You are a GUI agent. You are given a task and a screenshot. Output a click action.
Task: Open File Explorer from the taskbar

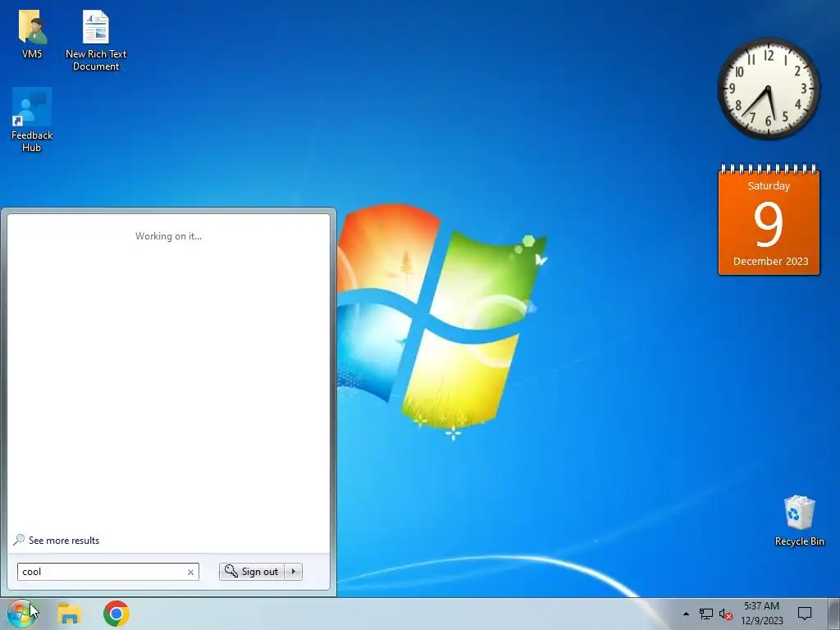tap(70, 614)
